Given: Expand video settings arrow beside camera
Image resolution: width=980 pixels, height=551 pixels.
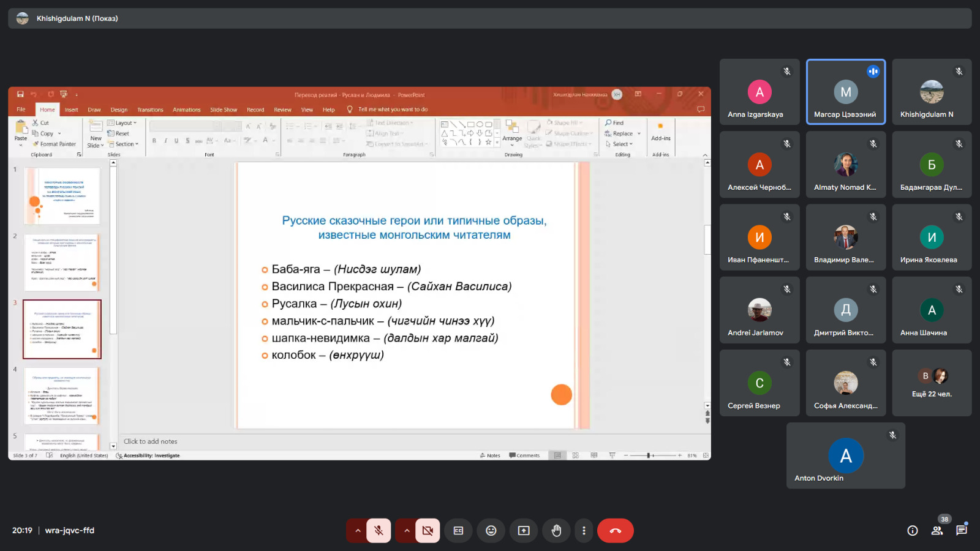Looking at the screenshot, I should pyautogui.click(x=406, y=531).
